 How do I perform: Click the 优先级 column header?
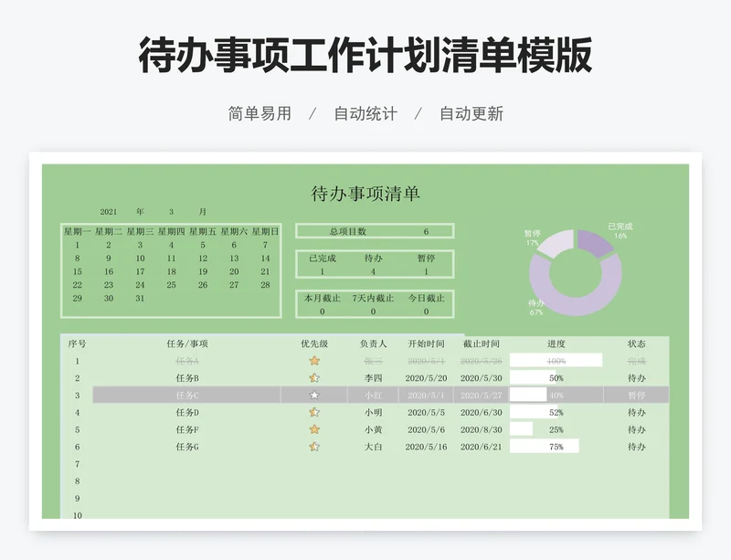[x=314, y=343]
